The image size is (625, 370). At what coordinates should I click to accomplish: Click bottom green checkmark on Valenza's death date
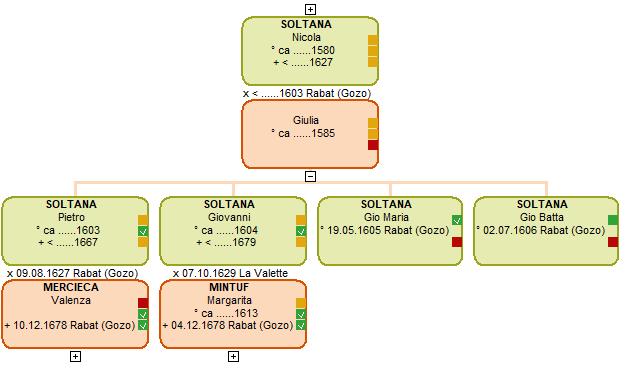143,325
